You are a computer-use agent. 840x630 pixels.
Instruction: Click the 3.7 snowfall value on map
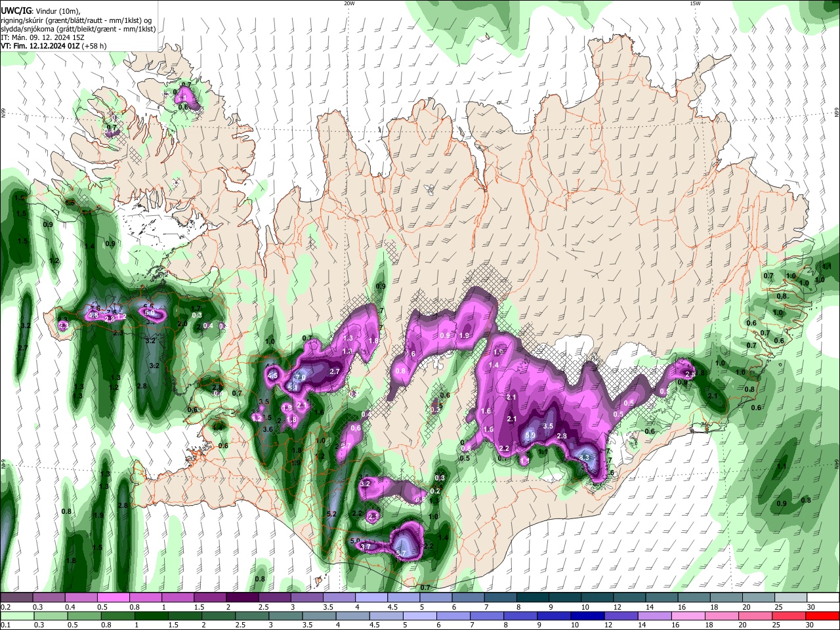(366, 547)
